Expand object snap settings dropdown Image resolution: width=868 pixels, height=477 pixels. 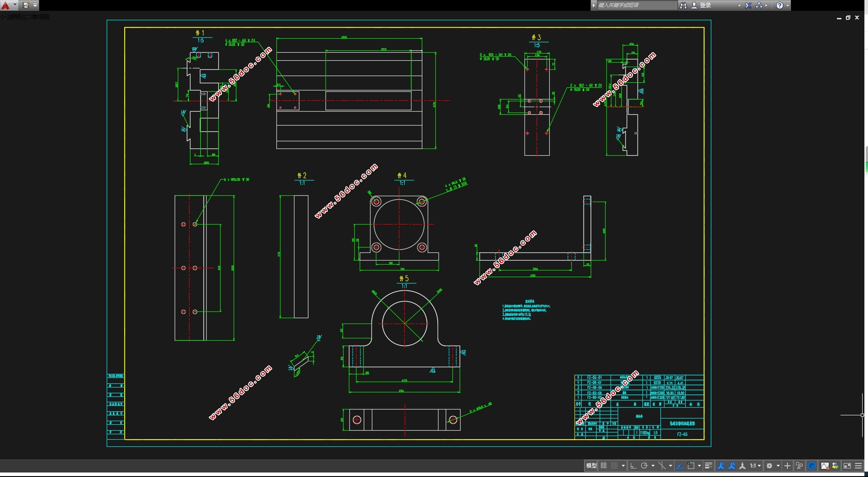click(x=699, y=466)
